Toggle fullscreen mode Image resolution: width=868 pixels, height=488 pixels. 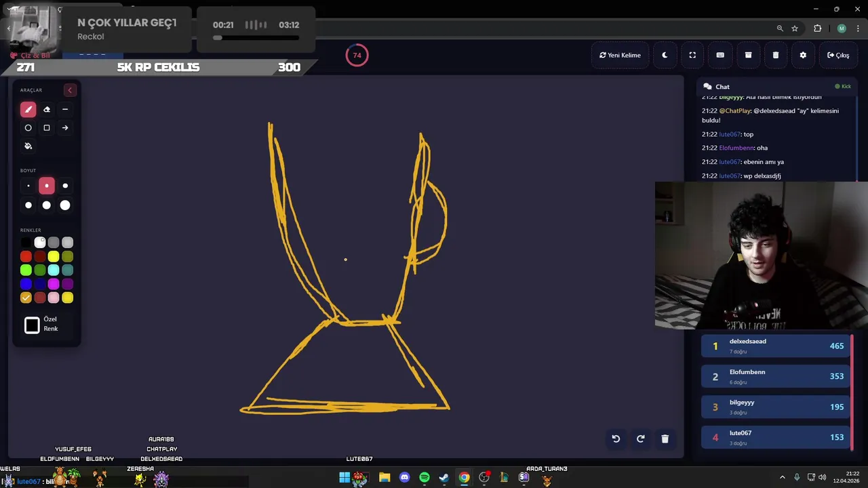pyautogui.click(x=692, y=55)
